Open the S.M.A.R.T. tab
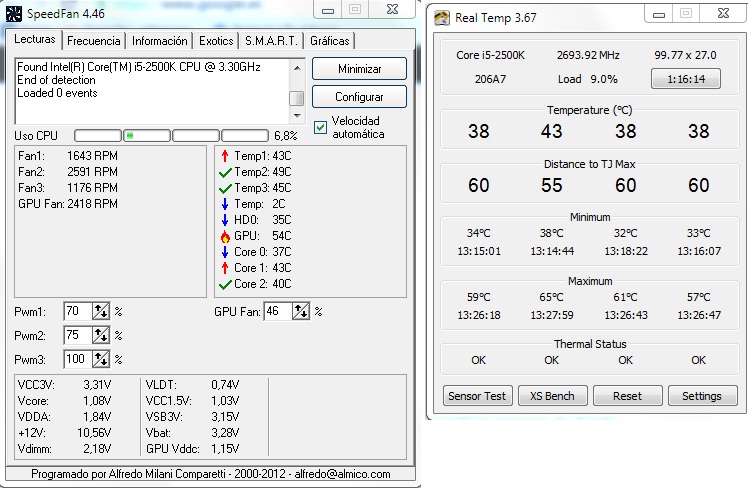748x492 pixels. (x=271, y=41)
